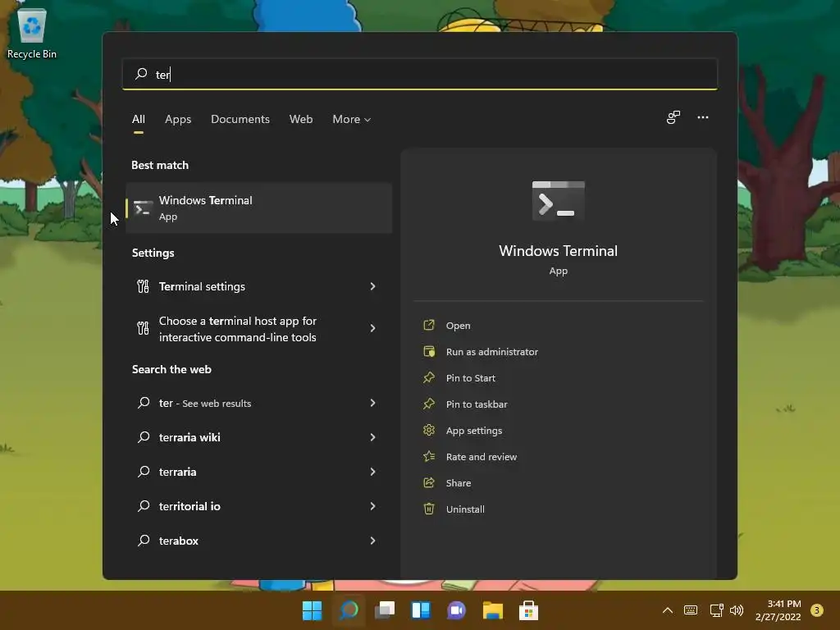The height and width of the screenshot is (630, 840).
Task: Switch to the All tab
Action: point(138,119)
